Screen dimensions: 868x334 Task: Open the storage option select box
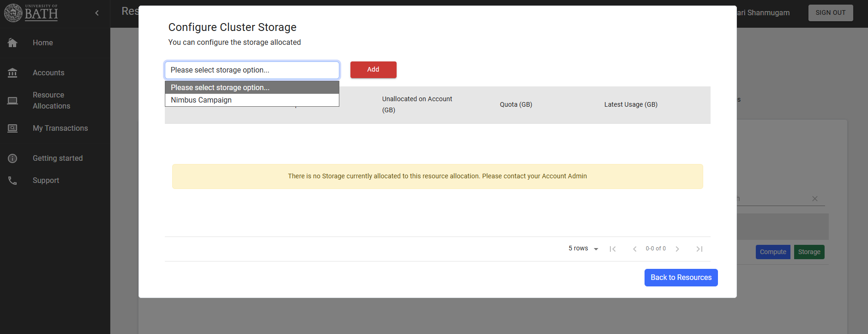click(x=252, y=70)
